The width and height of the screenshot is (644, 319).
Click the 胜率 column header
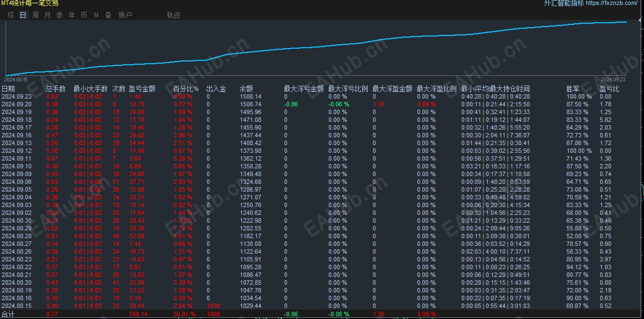[573, 89]
